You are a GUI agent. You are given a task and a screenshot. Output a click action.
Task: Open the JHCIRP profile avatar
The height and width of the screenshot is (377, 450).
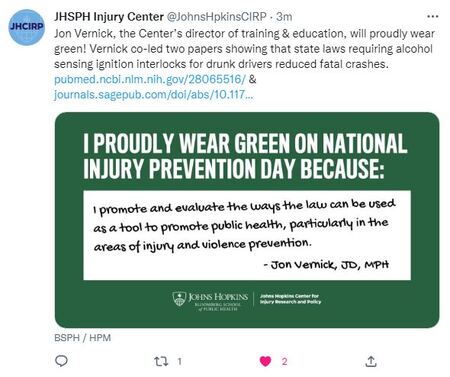pos(26,27)
